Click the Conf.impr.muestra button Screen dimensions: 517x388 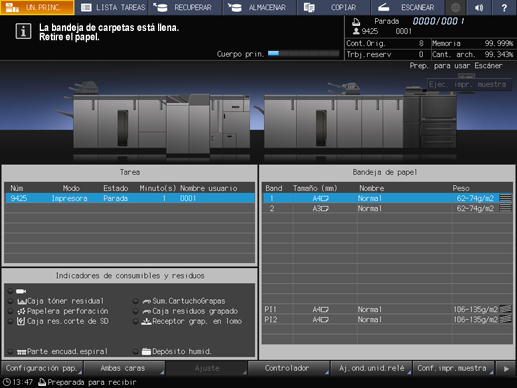(x=453, y=368)
